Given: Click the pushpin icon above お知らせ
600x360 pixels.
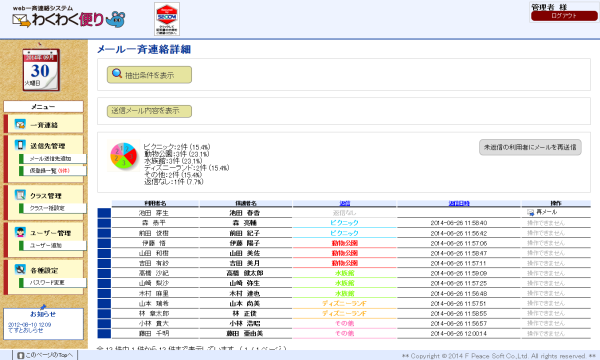Looking at the screenshot, I should (43, 307).
